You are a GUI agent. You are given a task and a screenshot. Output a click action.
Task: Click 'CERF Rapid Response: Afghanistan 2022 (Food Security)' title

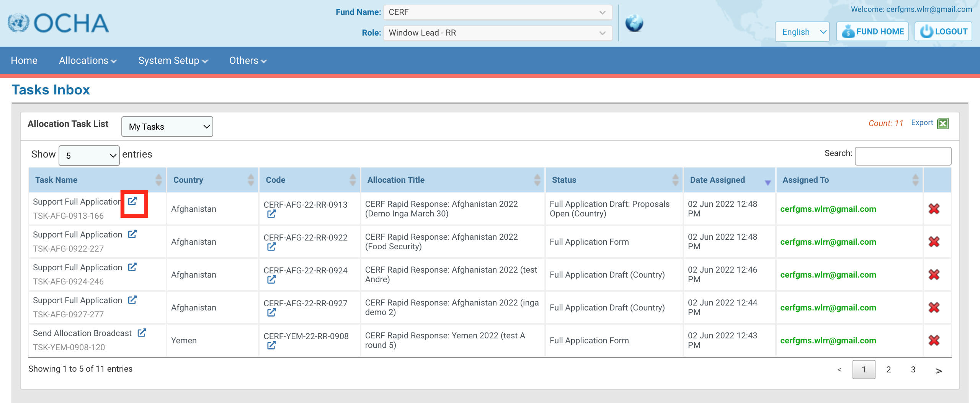(441, 242)
